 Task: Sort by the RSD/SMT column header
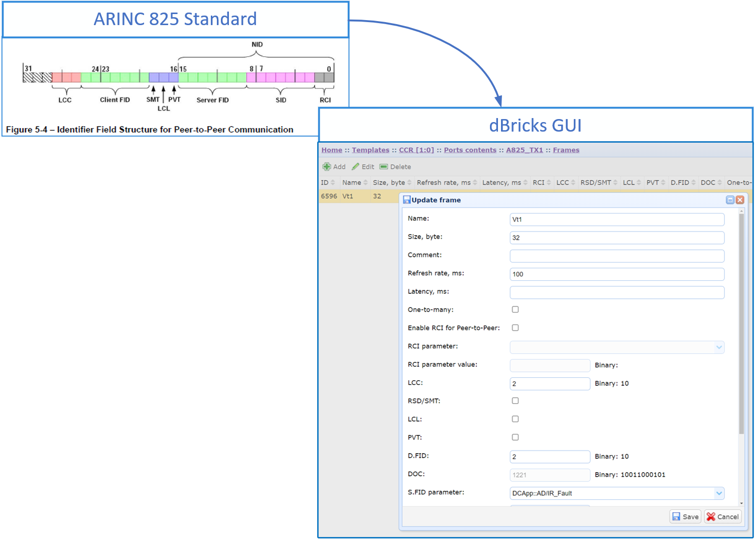point(599,182)
